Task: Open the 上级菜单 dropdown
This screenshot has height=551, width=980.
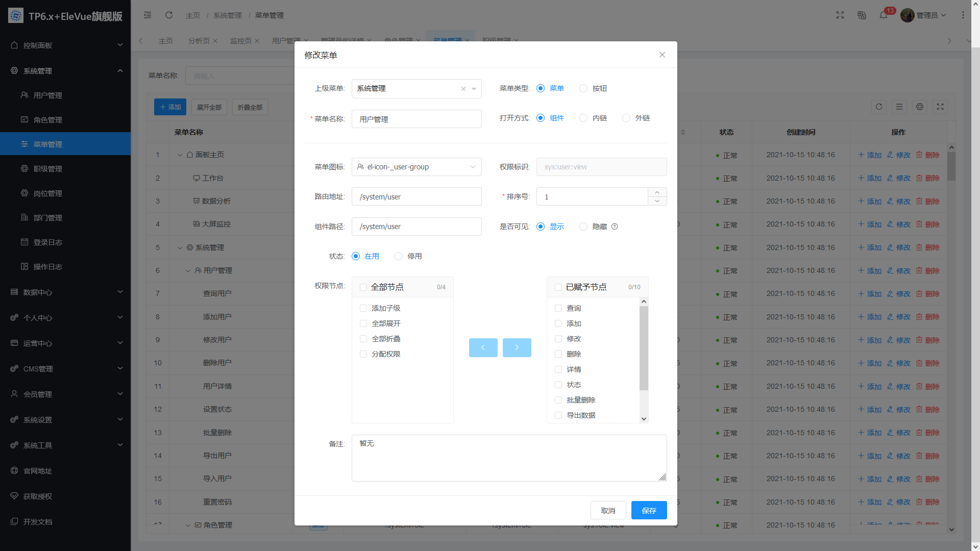Action: 416,89
